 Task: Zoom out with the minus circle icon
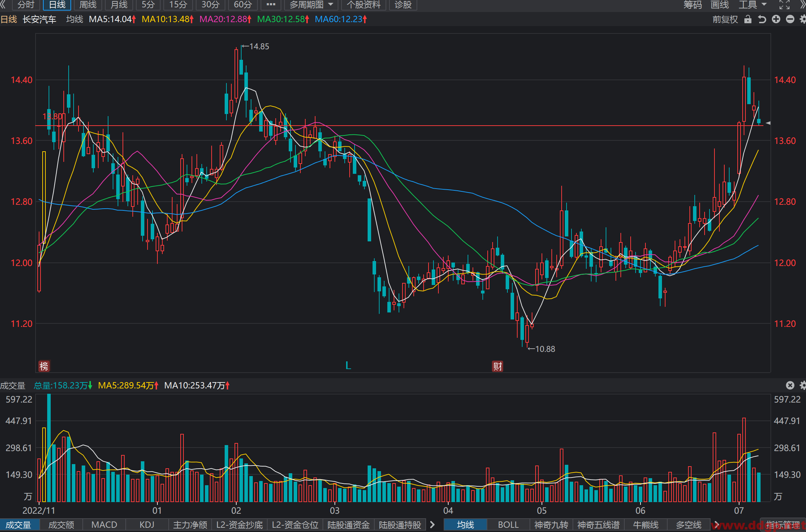click(790, 19)
